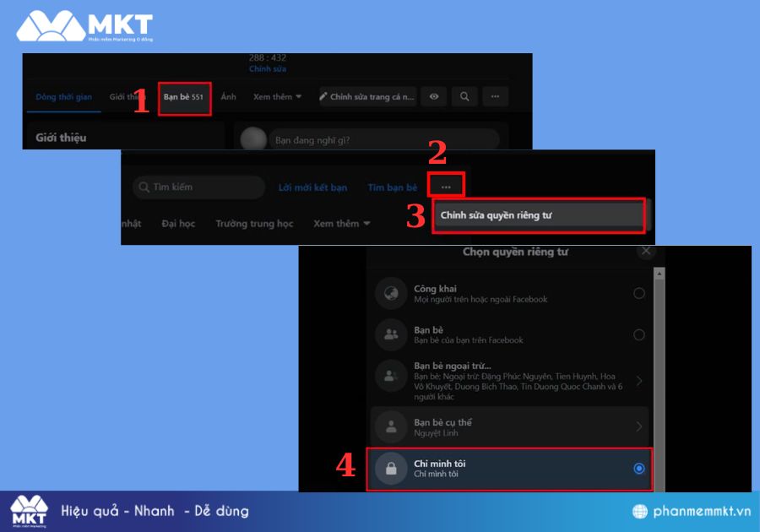Open the Xem thêm dropdown on profile tabs
Viewport: 760px width, 532px height.
pos(277,97)
